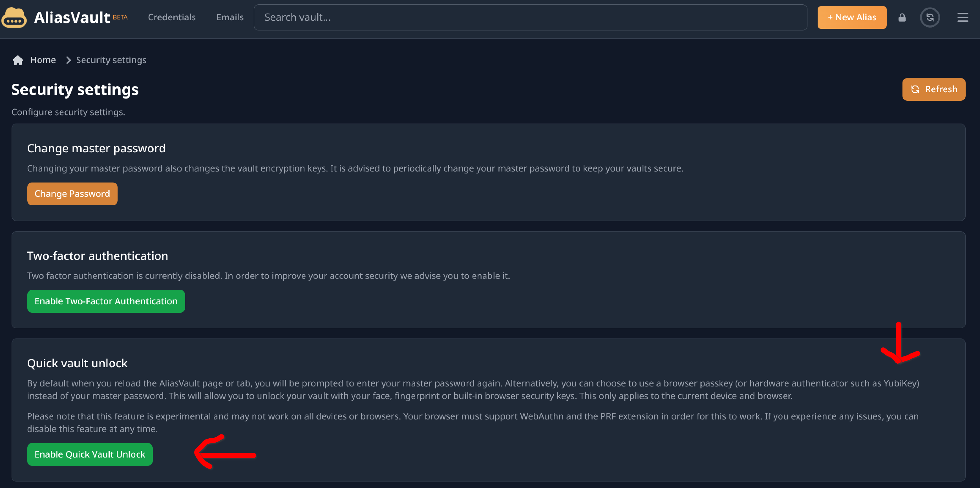The width and height of the screenshot is (980, 488).
Task: Focus the Search vault field
Action: point(530,17)
